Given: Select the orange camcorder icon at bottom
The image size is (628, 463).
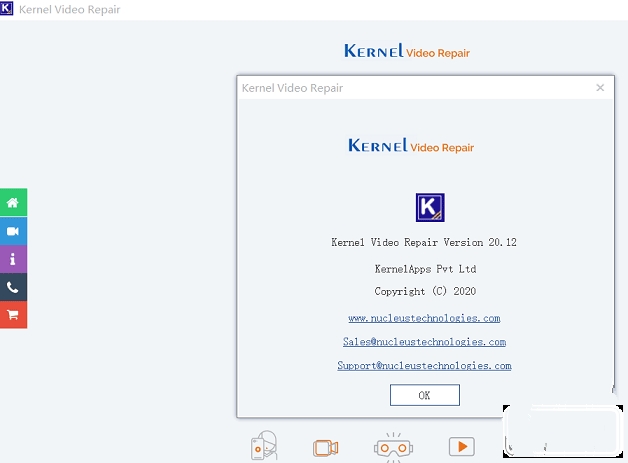Looking at the screenshot, I should (x=326, y=447).
